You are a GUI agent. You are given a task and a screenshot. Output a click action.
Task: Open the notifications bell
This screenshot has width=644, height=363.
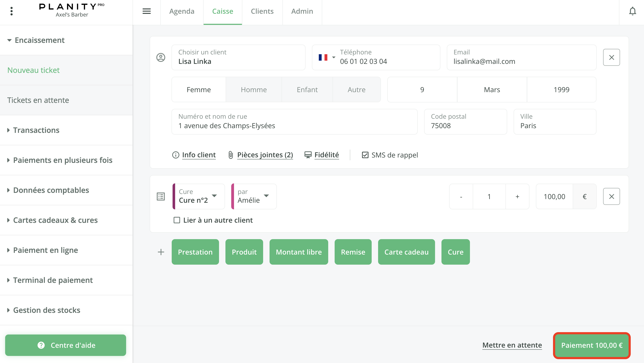[632, 11]
